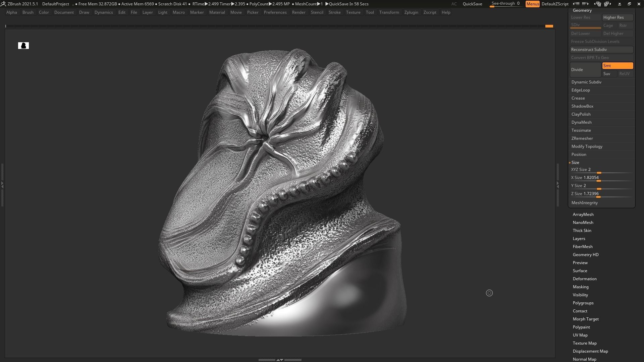Click the See-through slider

505,4
